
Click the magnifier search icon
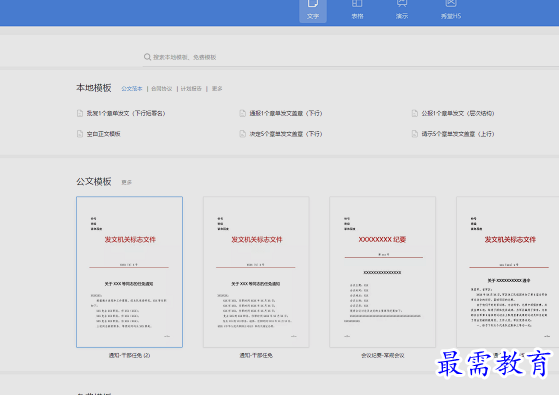tap(147, 57)
